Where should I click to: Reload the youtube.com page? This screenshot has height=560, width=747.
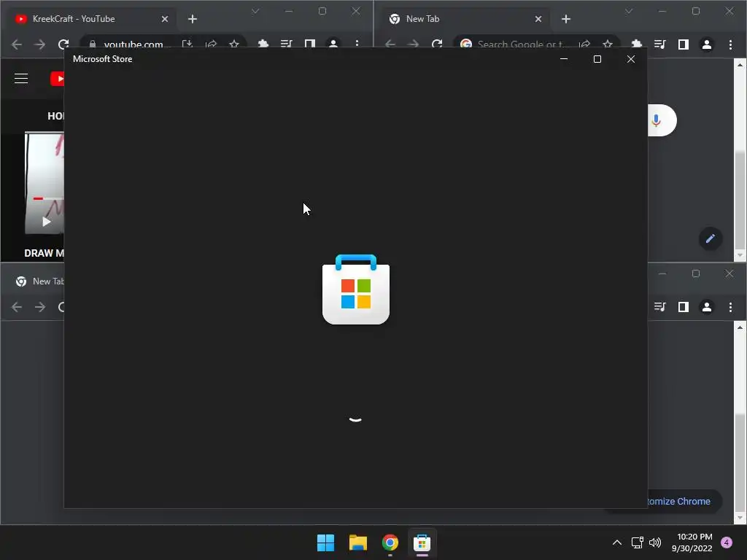click(x=63, y=44)
